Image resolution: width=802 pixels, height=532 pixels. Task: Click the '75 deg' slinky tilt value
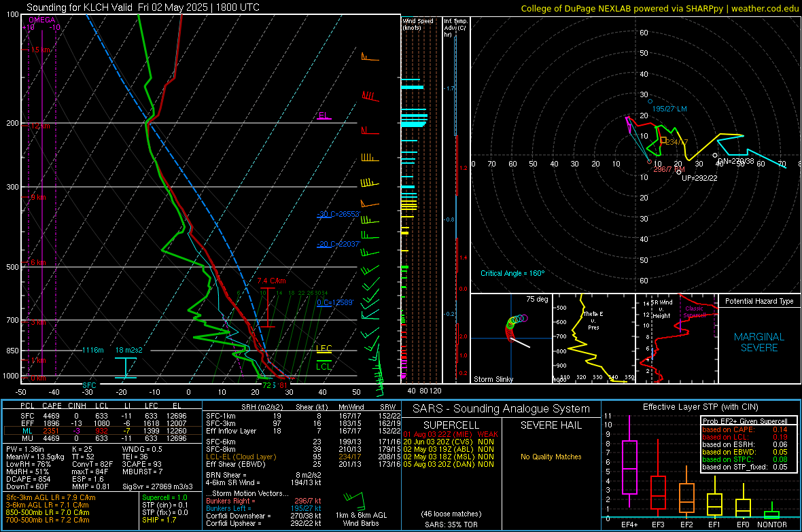pyautogui.click(x=537, y=299)
